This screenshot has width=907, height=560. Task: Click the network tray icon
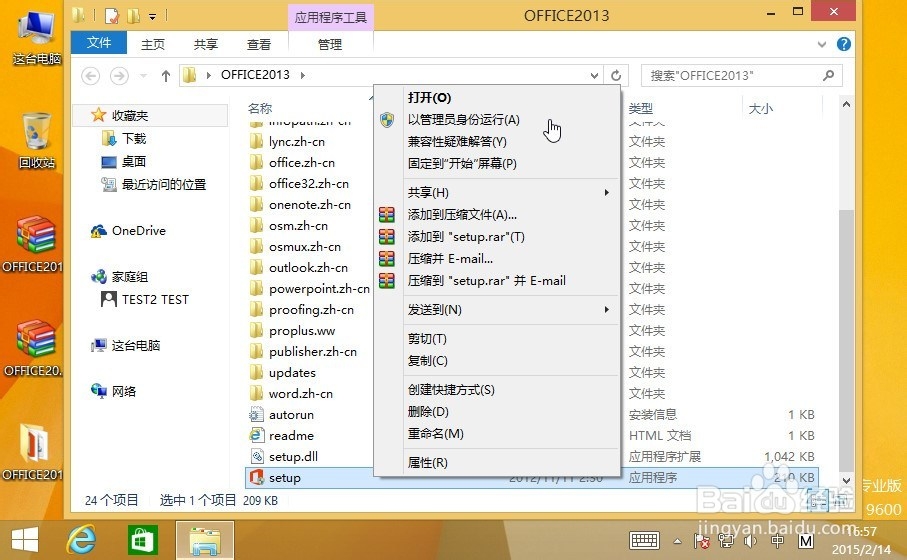(x=726, y=541)
